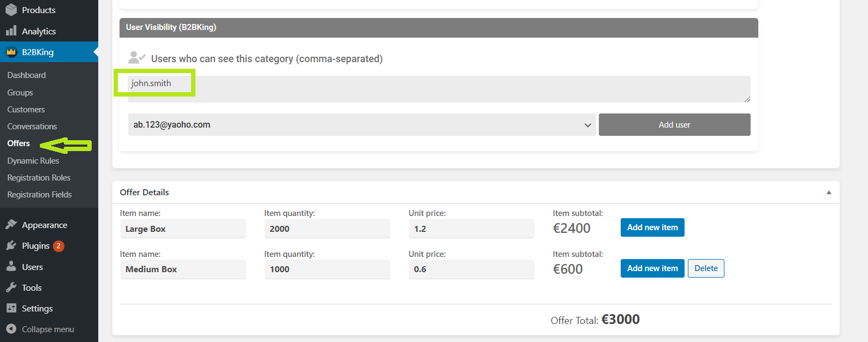The width and height of the screenshot is (868, 342).
Task: Click the Users person icon
Action: [x=11, y=267]
